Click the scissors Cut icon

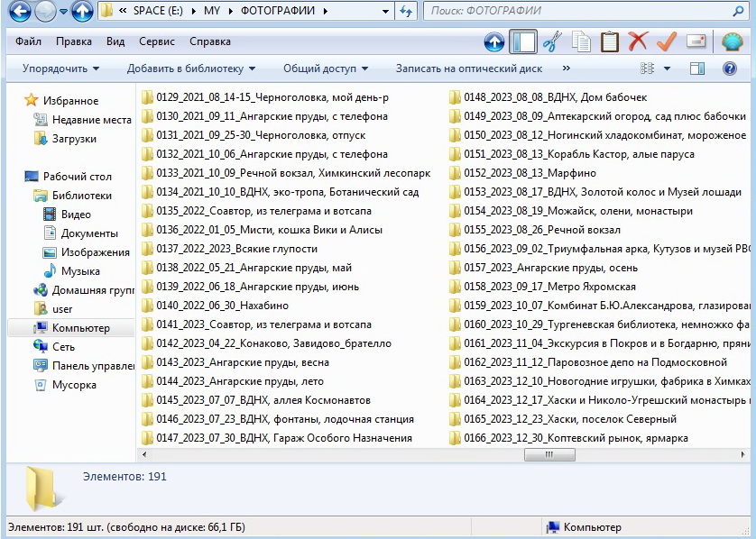click(552, 41)
